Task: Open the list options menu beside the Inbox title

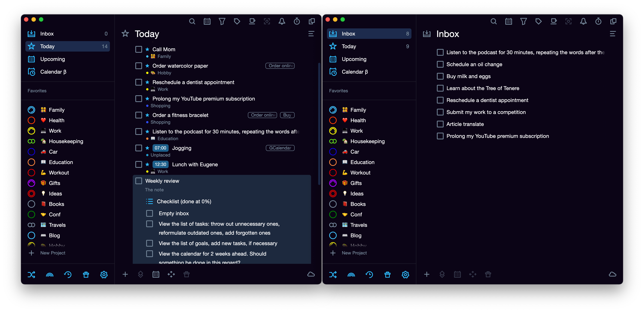Action: click(x=612, y=34)
